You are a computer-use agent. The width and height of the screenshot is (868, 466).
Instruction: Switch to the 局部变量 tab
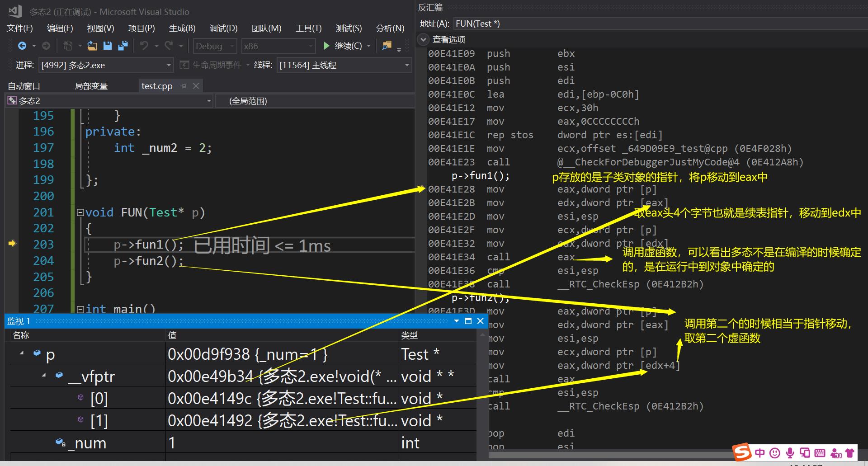coord(91,86)
